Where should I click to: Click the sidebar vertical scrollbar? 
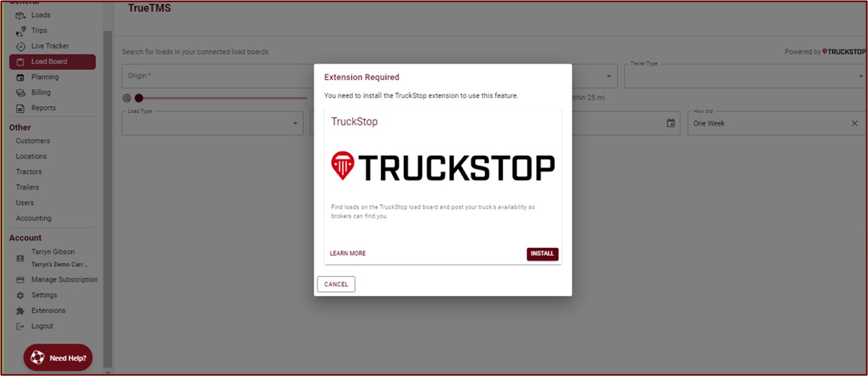pos(108,198)
